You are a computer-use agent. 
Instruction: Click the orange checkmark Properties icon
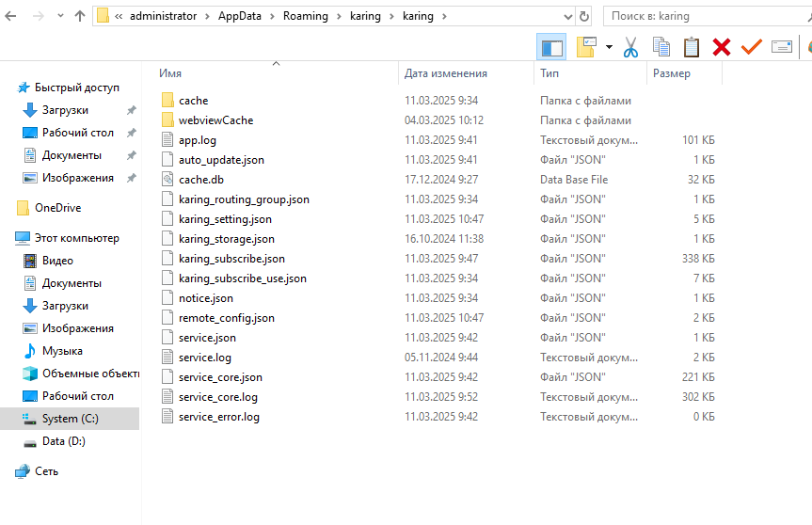point(752,47)
